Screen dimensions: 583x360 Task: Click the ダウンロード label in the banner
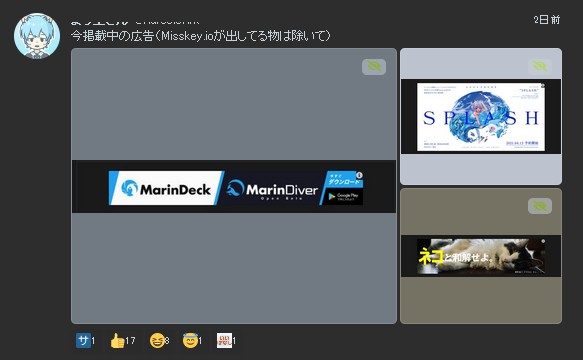pos(344,181)
